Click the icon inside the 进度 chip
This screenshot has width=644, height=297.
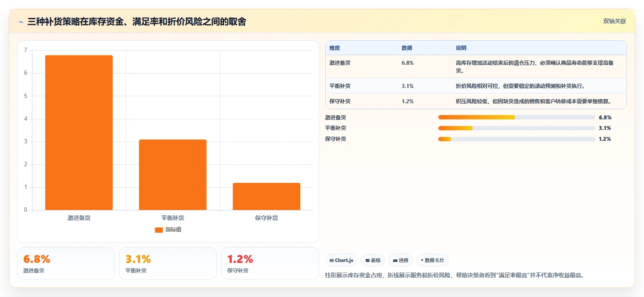pos(395,261)
